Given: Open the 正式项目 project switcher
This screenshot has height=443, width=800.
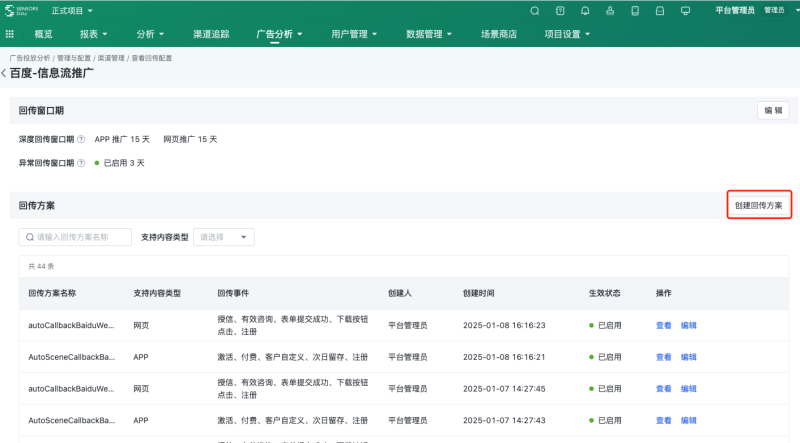Looking at the screenshot, I should click(72, 11).
